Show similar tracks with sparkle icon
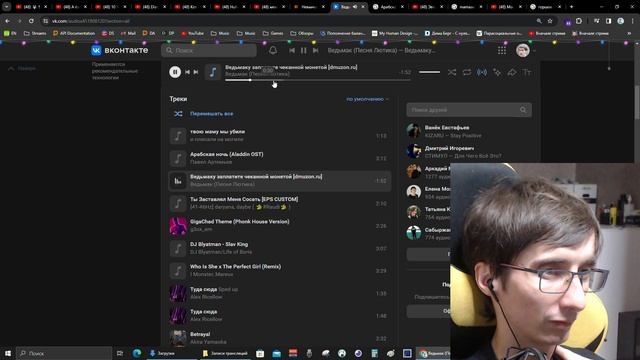 497,72
